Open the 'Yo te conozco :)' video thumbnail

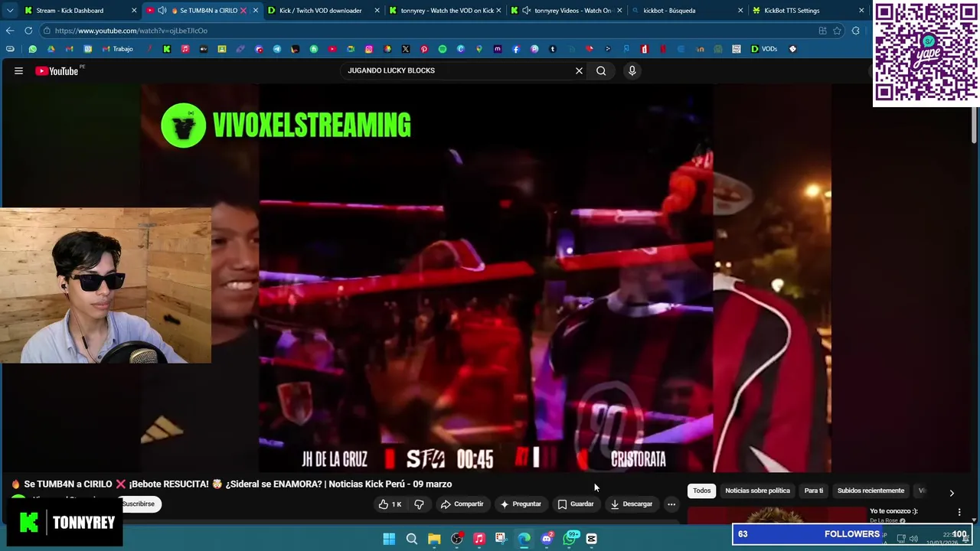[776, 516]
